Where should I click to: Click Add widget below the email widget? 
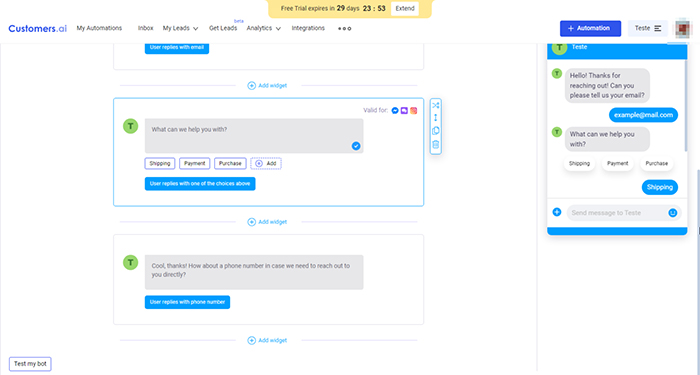[267, 85]
